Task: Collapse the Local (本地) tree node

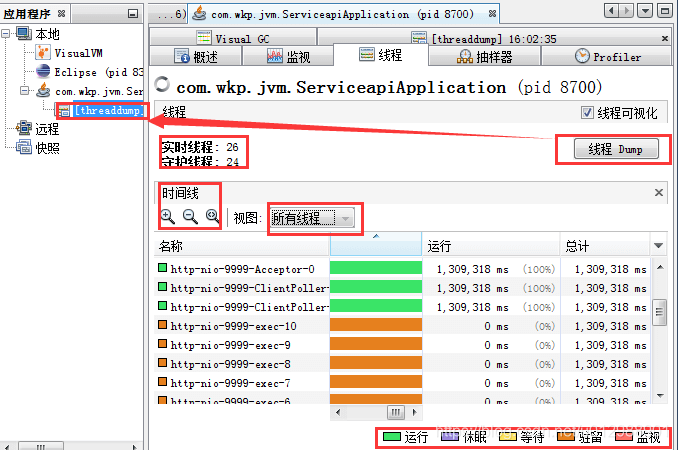Action: (6, 33)
